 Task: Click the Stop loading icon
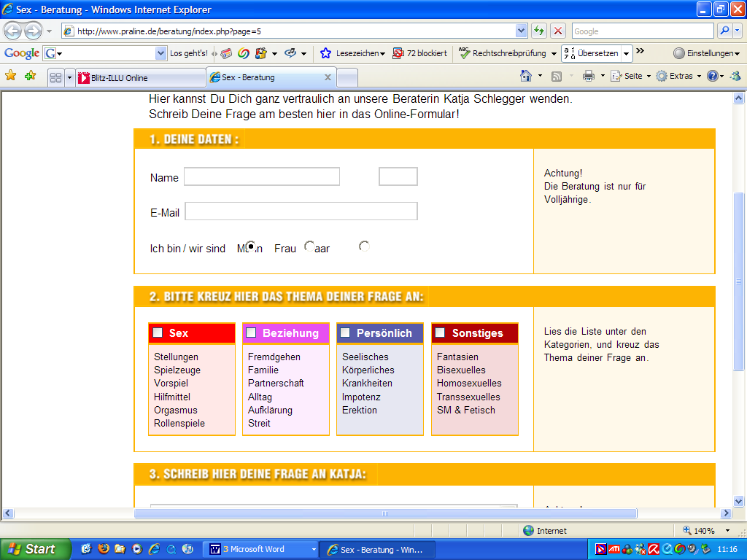pos(558,31)
